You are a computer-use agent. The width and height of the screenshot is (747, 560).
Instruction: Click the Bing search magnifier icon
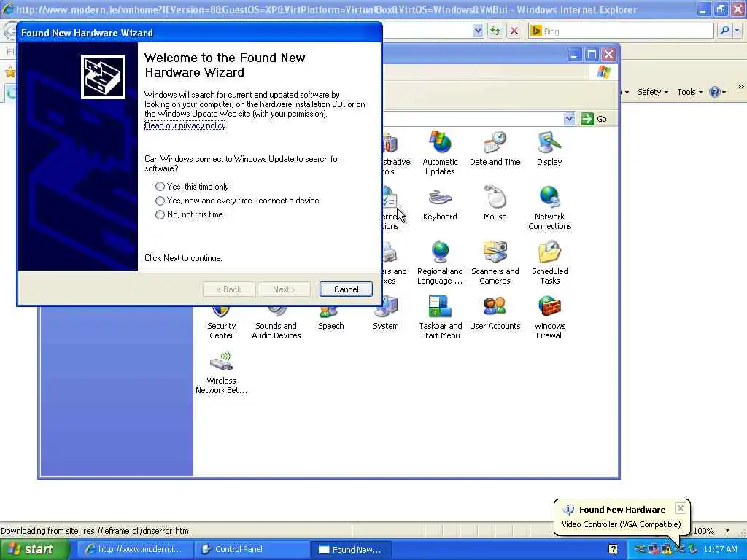coord(724,31)
